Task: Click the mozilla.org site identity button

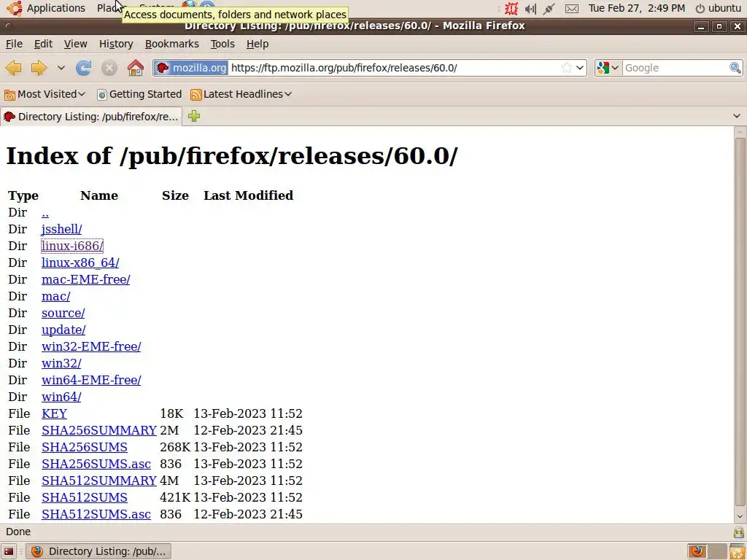Action: pos(191,68)
